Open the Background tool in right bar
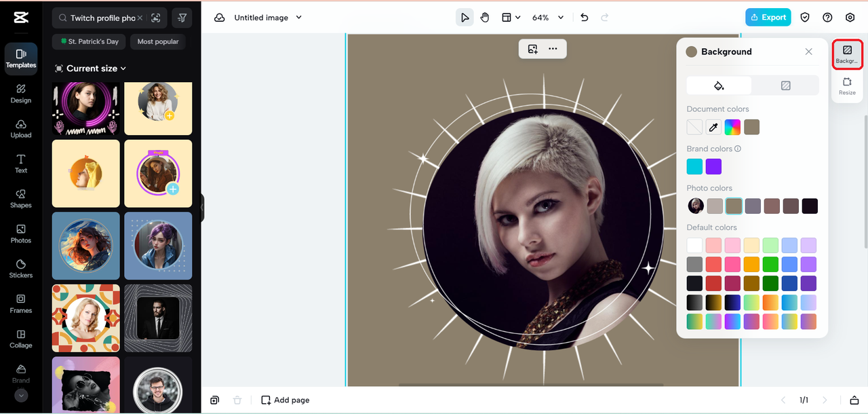 click(x=847, y=54)
